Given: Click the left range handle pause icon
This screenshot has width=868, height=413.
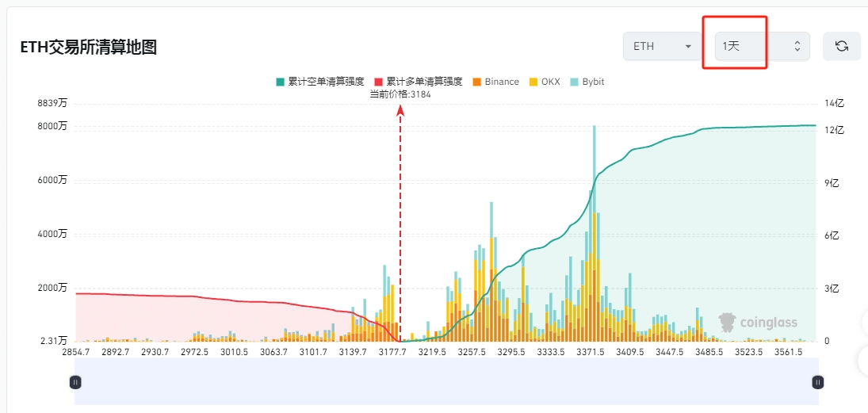Looking at the screenshot, I should [75, 382].
